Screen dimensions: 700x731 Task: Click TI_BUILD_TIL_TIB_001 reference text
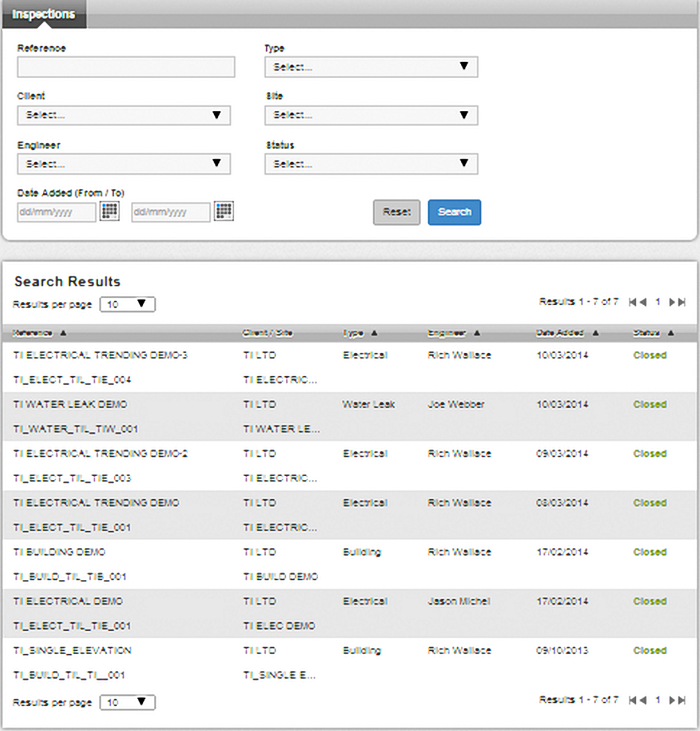pyautogui.click(x=70, y=577)
